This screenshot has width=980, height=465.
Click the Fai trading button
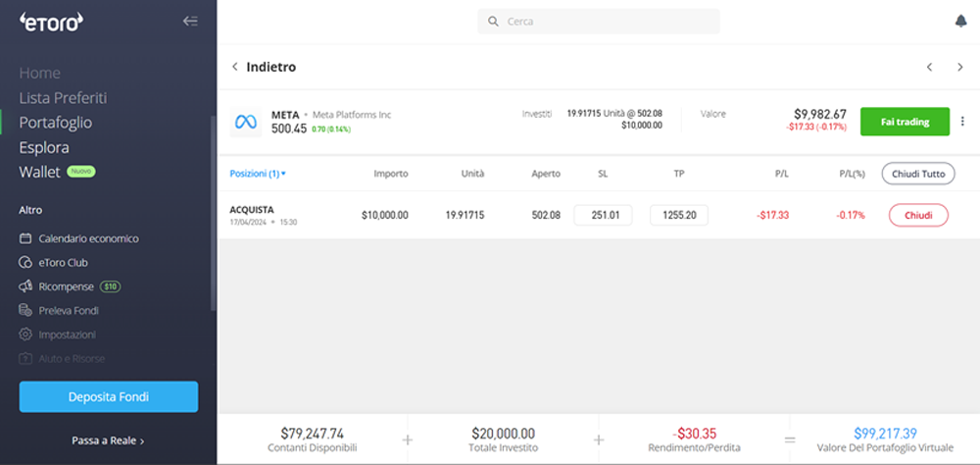pyautogui.click(x=905, y=122)
